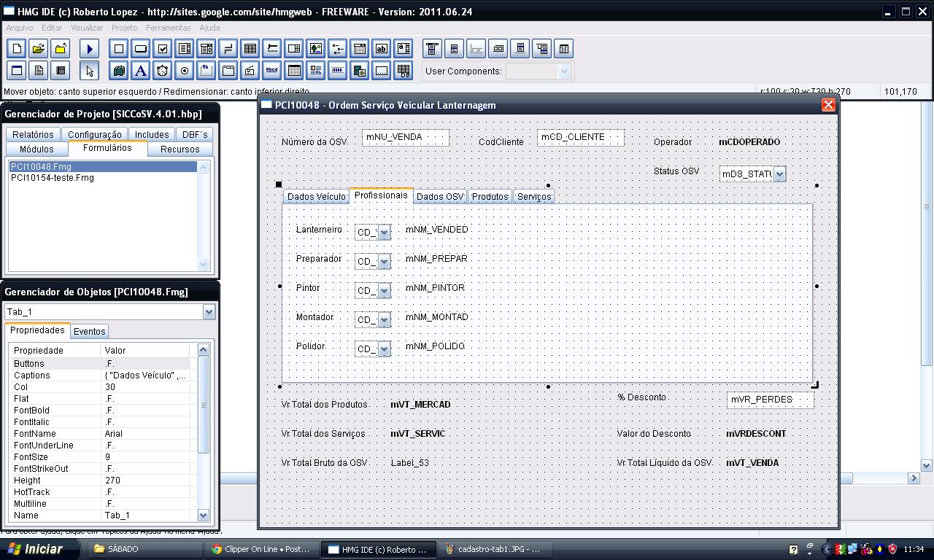This screenshot has width=934, height=560.
Task: Switch to the Dados OSV tab
Action: coord(440,197)
